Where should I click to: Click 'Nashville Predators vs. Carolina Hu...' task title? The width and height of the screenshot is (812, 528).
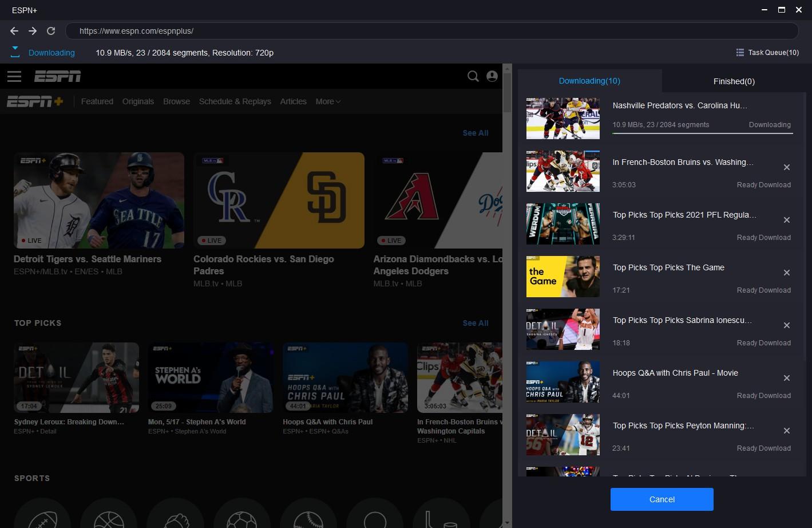[680, 105]
